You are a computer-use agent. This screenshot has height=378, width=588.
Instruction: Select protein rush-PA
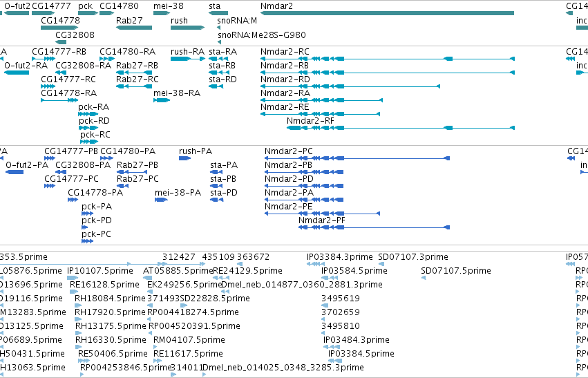click(x=196, y=151)
